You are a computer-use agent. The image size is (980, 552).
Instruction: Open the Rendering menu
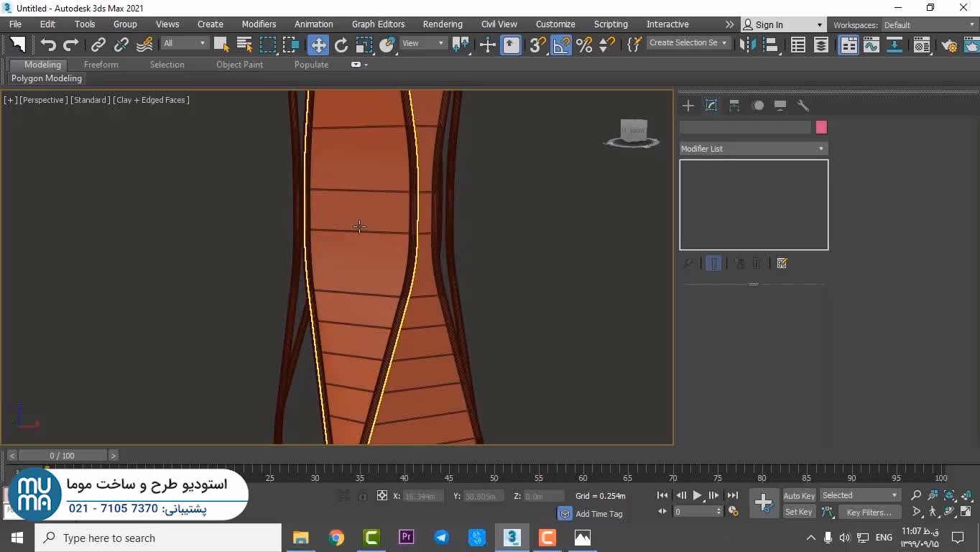(x=442, y=24)
